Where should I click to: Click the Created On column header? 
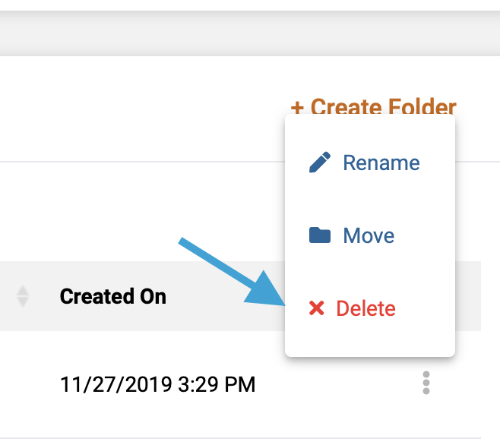[x=113, y=296]
